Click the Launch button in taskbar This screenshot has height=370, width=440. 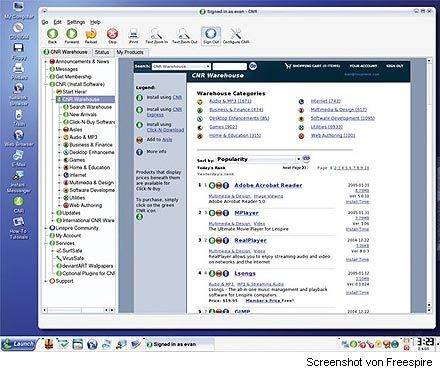coord(19,344)
